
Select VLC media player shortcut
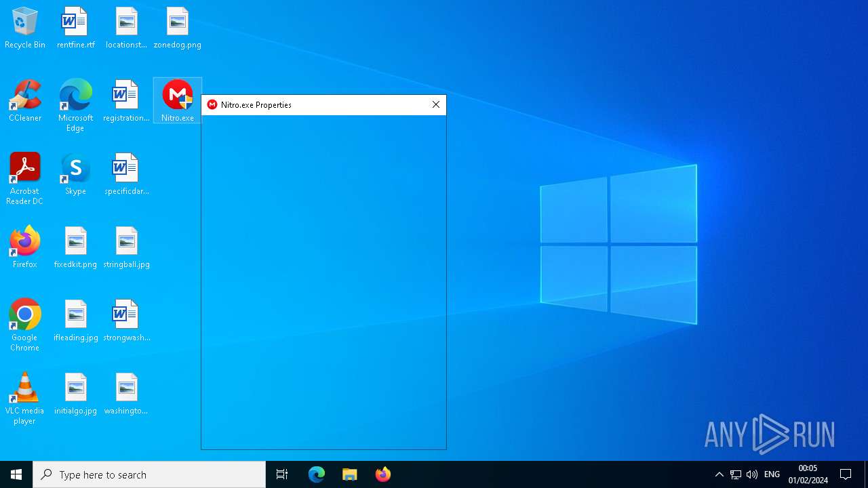point(25,399)
